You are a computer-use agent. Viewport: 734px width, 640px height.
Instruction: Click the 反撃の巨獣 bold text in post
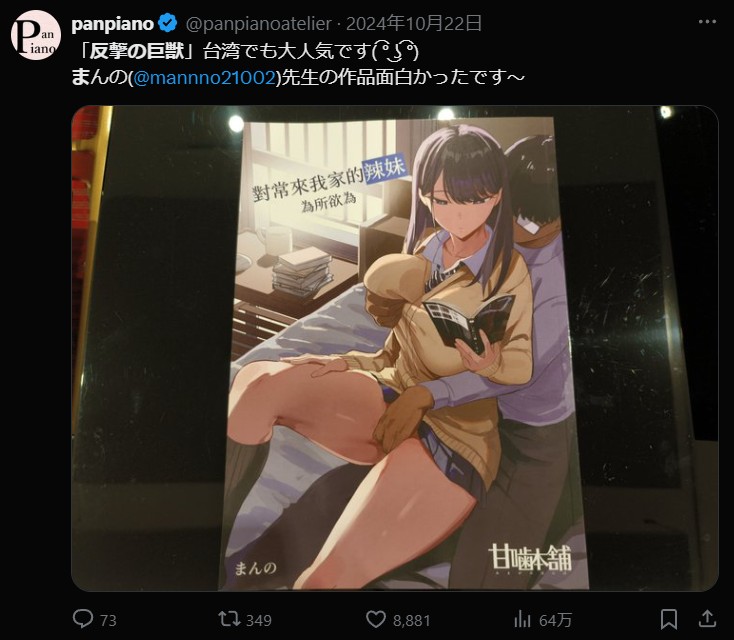pyautogui.click(x=137, y=51)
